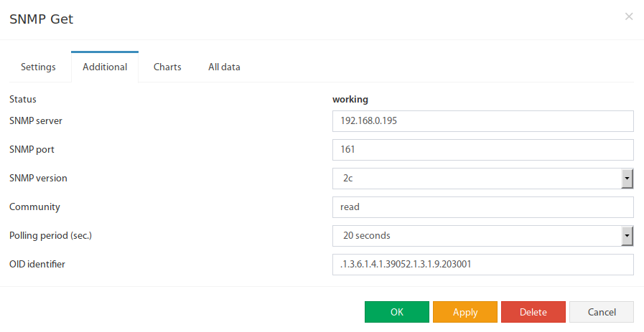Close the SNMP Get dialog with X
The image size is (644, 332).
pyautogui.click(x=629, y=16)
